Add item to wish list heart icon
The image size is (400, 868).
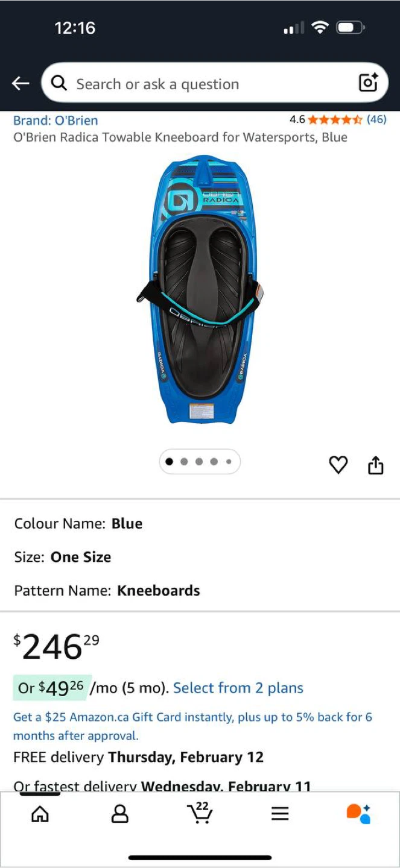338,465
